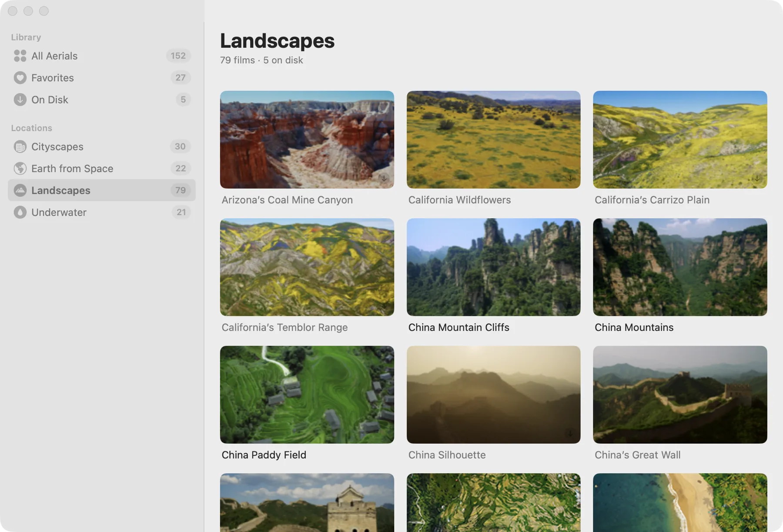Click the All Aerials grid icon

(20, 56)
